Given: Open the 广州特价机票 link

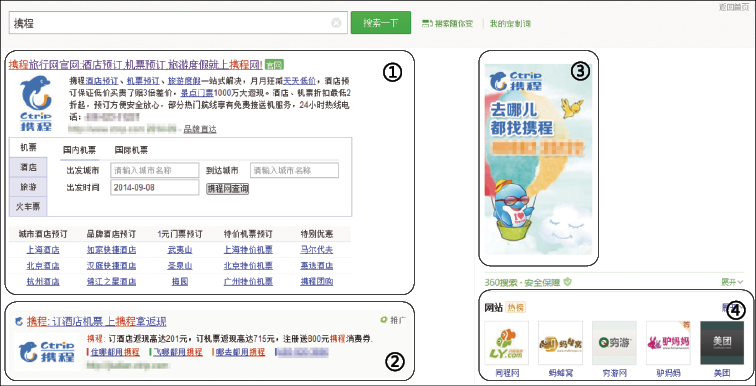Looking at the screenshot, I should tap(248, 282).
